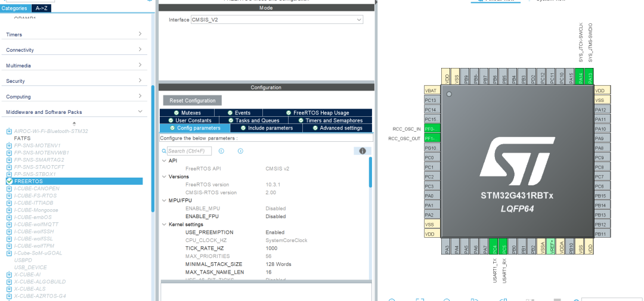The width and height of the screenshot is (644, 301).
Task: Select pin PC13 on the chip
Action: point(432,100)
